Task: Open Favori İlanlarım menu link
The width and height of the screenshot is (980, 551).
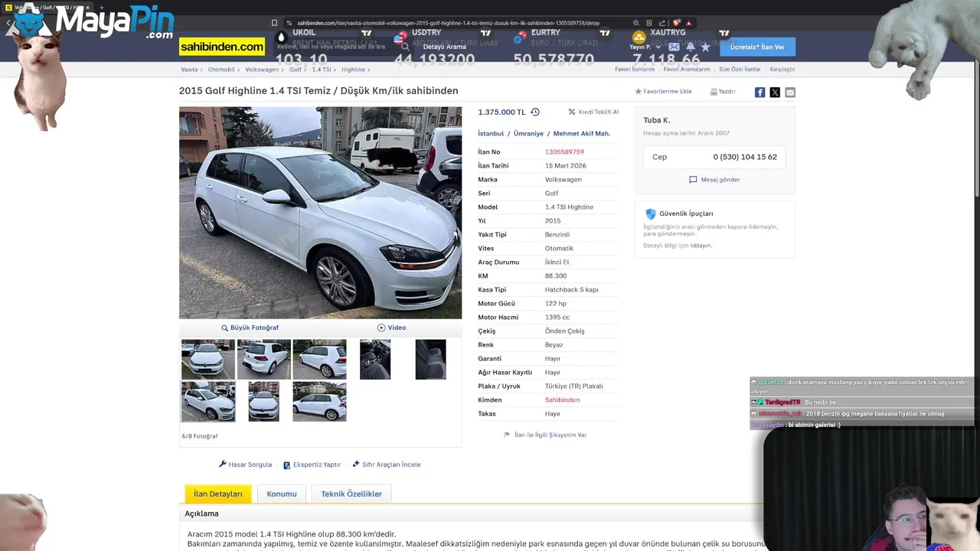Action: point(635,70)
